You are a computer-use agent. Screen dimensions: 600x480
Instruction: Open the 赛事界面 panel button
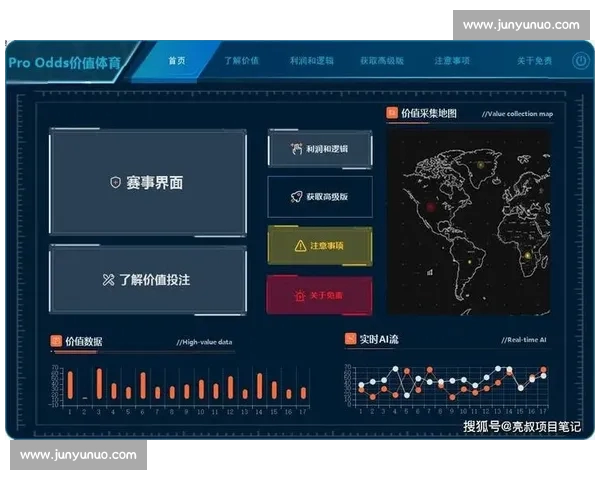pos(148,182)
